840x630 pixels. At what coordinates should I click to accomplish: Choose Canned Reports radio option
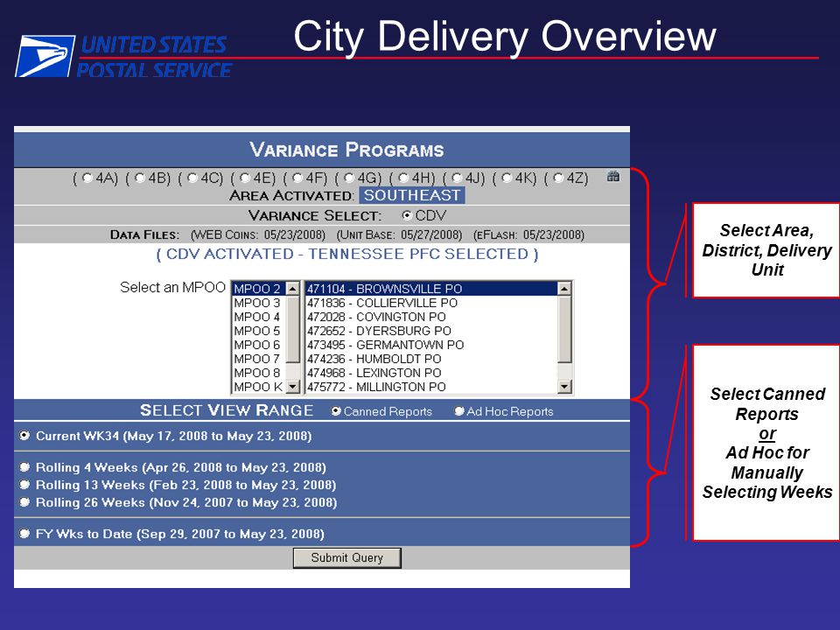point(336,411)
